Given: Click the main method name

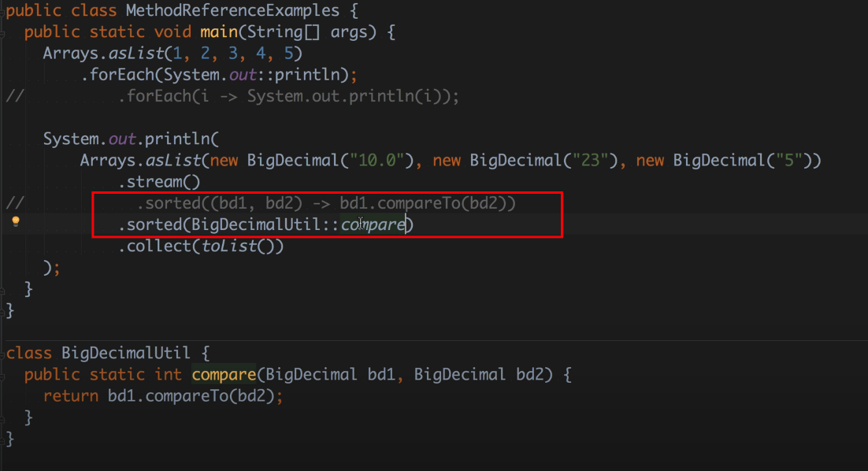Looking at the screenshot, I should coord(219,32).
